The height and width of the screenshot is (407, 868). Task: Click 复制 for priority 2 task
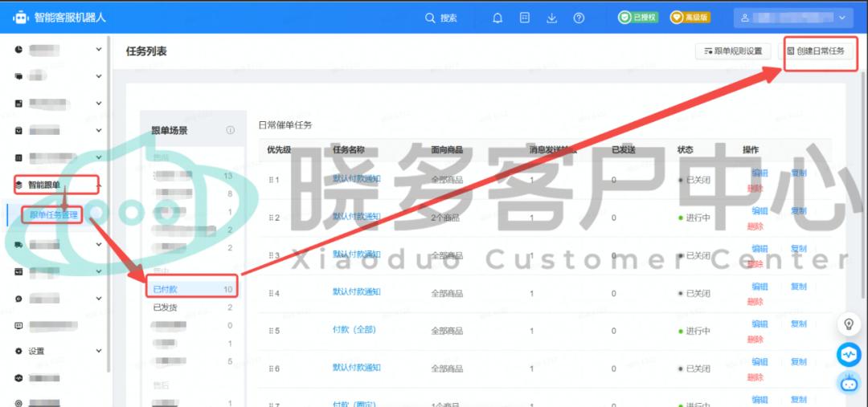coord(799,210)
